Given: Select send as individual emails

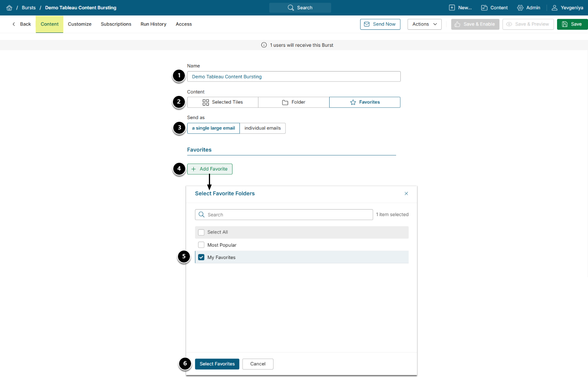Looking at the screenshot, I should coord(263,128).
